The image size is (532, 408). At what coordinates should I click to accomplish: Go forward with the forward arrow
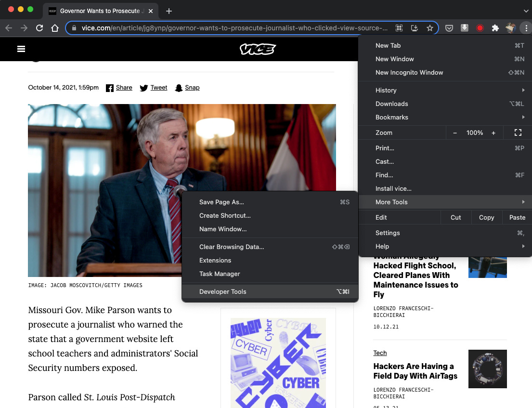[24, 28]
